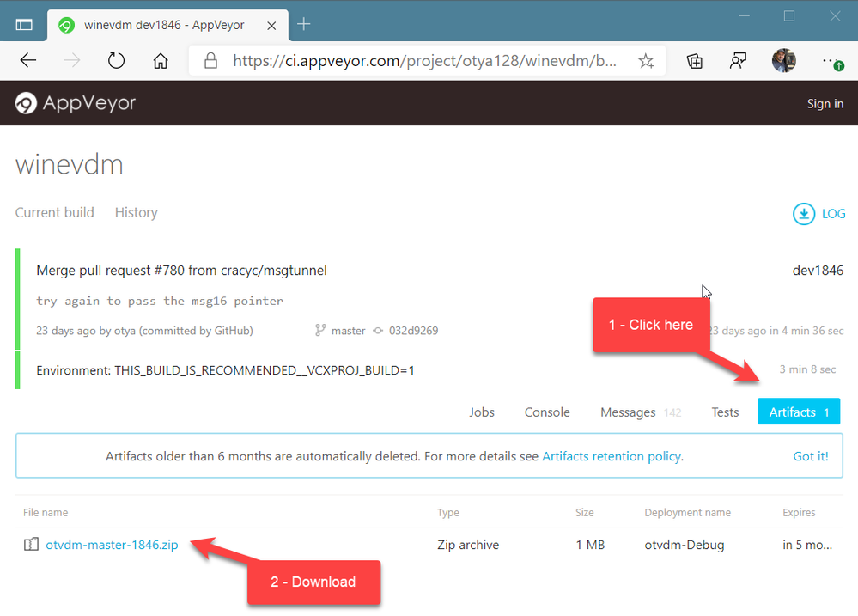858x616 pixels.
Task: Click the commit icon beside 032d9269
Action: [378, 330]
